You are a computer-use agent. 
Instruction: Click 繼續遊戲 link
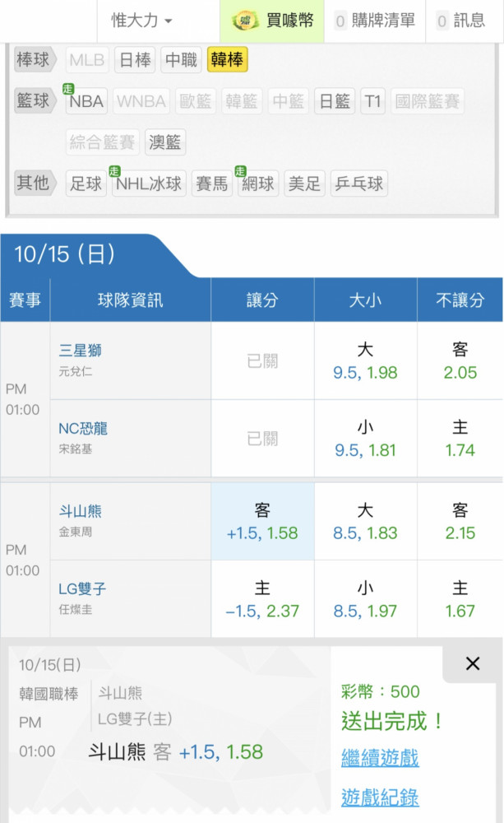(380, 758)
